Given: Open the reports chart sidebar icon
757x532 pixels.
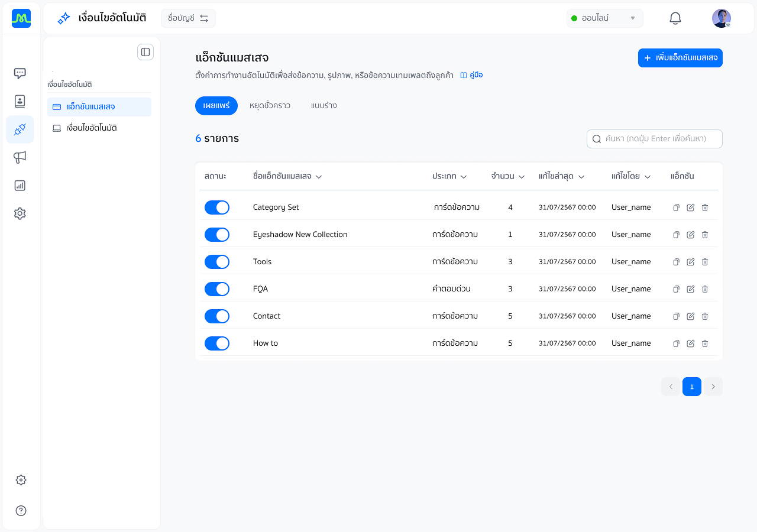Looking at the screenshot, I should point(20,186).
